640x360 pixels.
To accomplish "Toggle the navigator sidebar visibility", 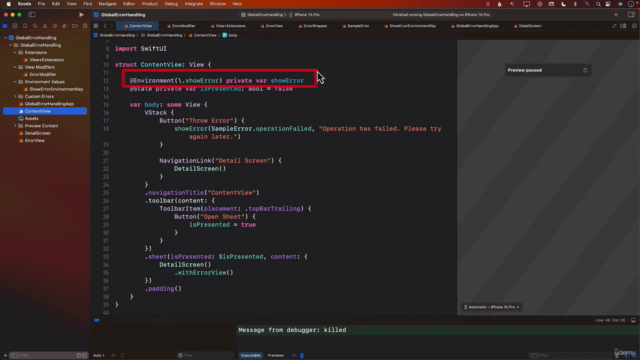I will [x=32, y=15].
